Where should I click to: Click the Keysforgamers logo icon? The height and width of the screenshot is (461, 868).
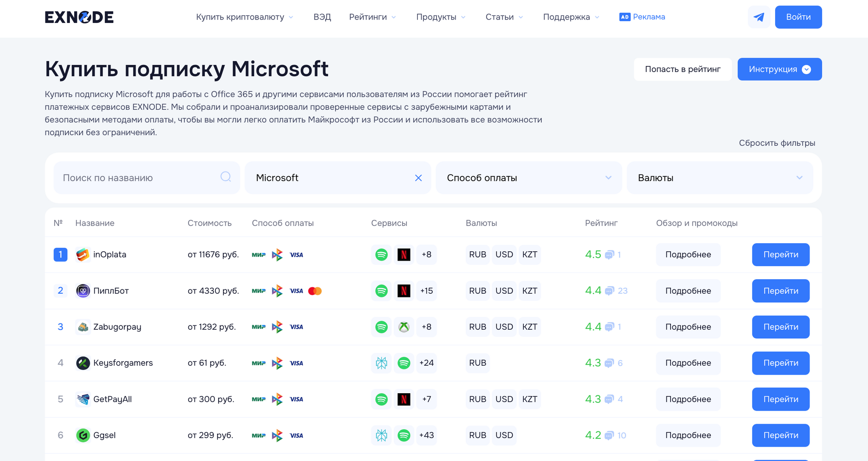pyautogui.click(x=83, y=363)
